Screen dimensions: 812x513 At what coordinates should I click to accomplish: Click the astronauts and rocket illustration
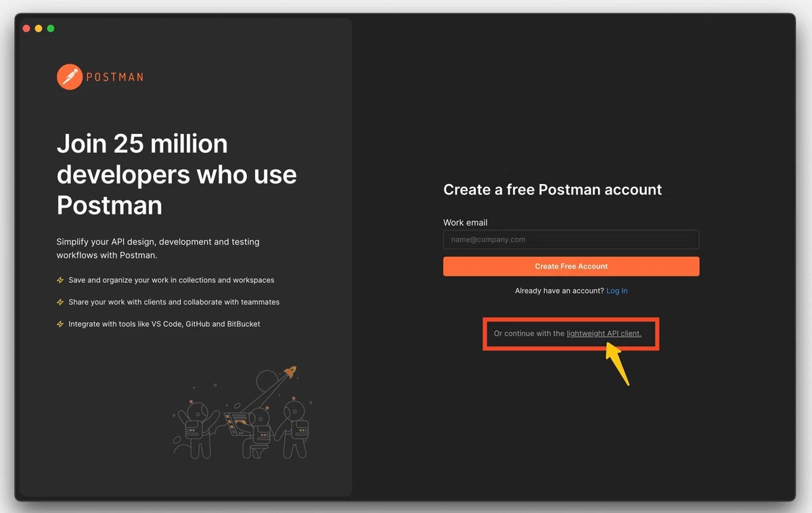242,412
